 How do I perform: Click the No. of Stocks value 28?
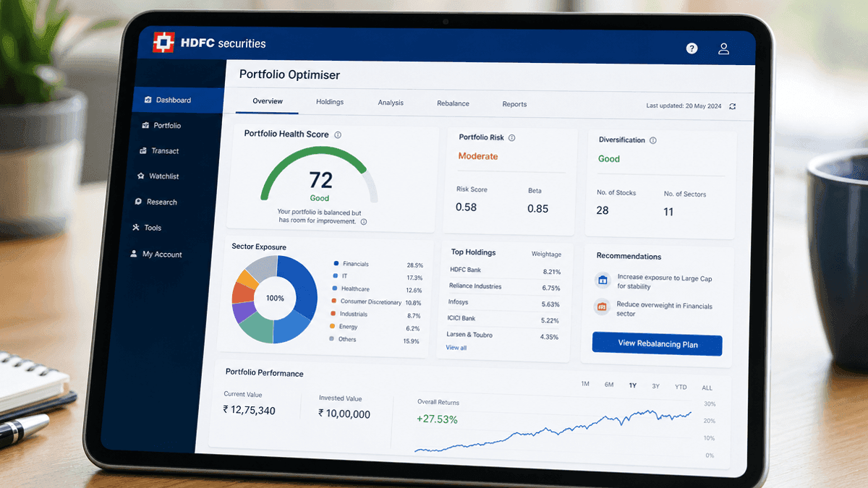pos(603,210)
